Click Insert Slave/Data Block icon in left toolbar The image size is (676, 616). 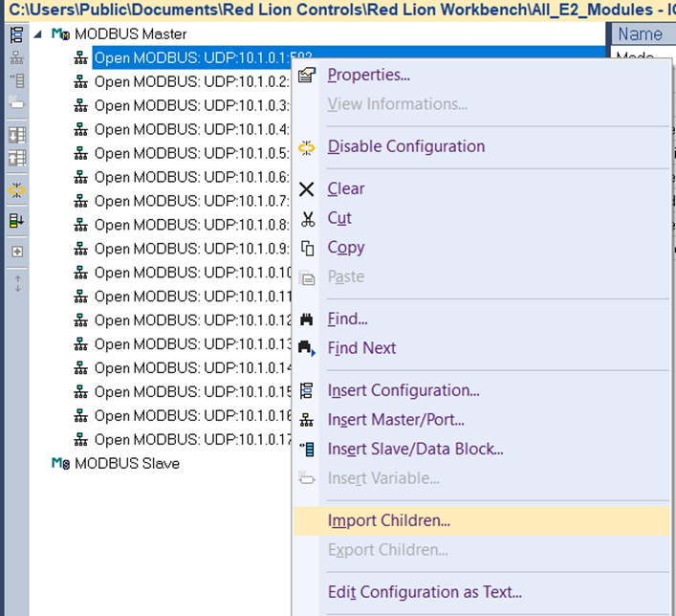click(x=16, y=80)
